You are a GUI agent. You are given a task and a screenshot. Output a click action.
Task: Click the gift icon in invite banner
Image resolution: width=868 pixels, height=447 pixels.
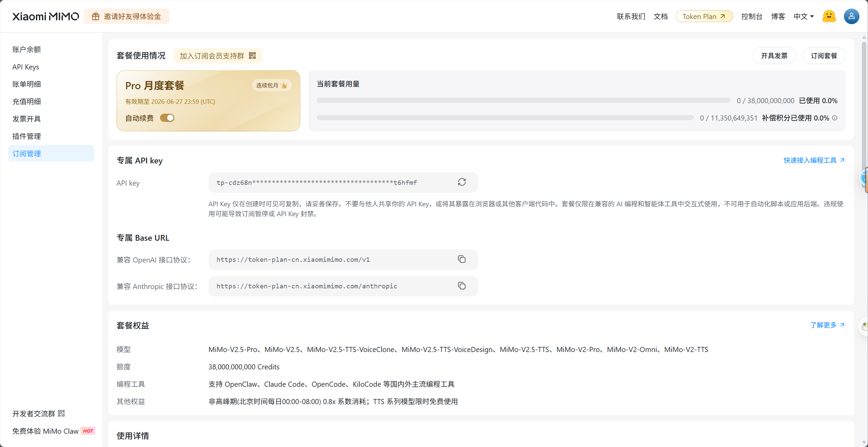[96, 16]
